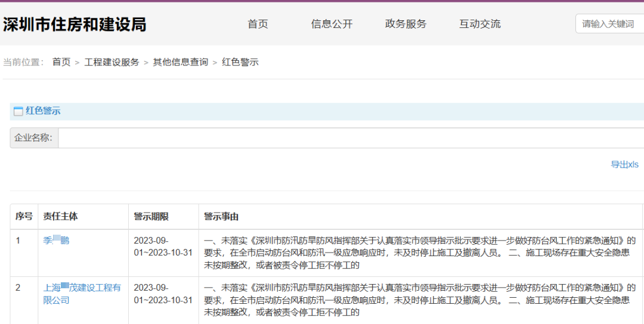The width and height of the screenshot is (644, 324).
Task: Click the 警示期限 column header
Action: [163, 217]
